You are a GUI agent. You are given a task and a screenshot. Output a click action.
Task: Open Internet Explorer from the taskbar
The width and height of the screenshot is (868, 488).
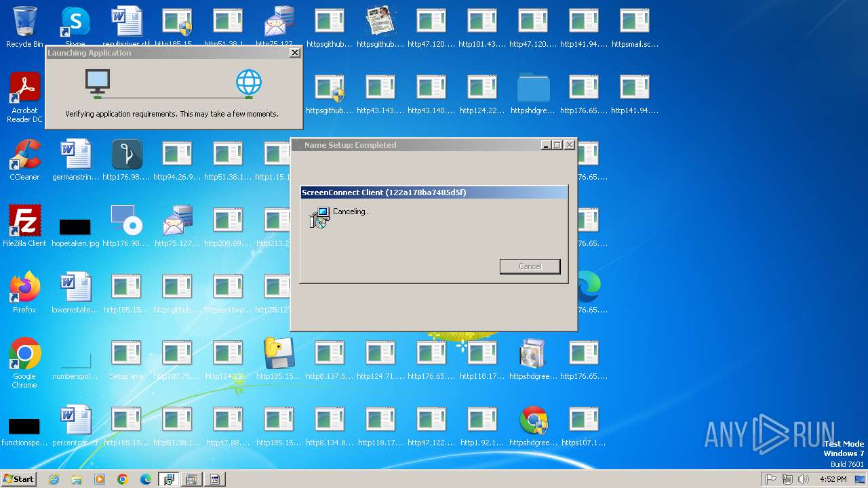[54, 479]
